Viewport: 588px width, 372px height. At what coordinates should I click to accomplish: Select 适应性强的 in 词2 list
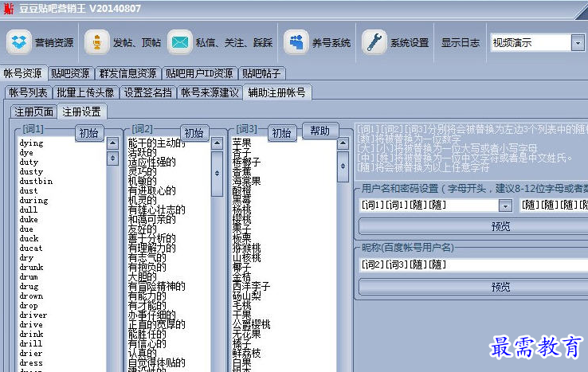tap(152, 162)
